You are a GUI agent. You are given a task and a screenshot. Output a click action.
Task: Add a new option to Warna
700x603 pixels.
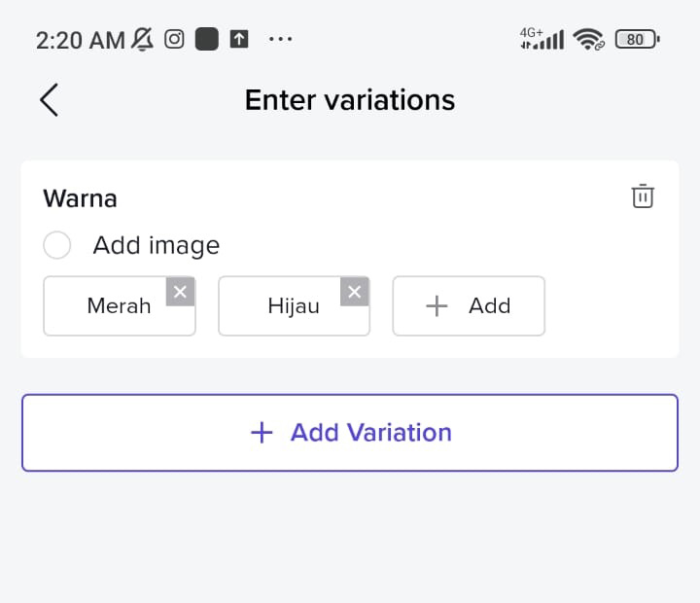point(469,306)
